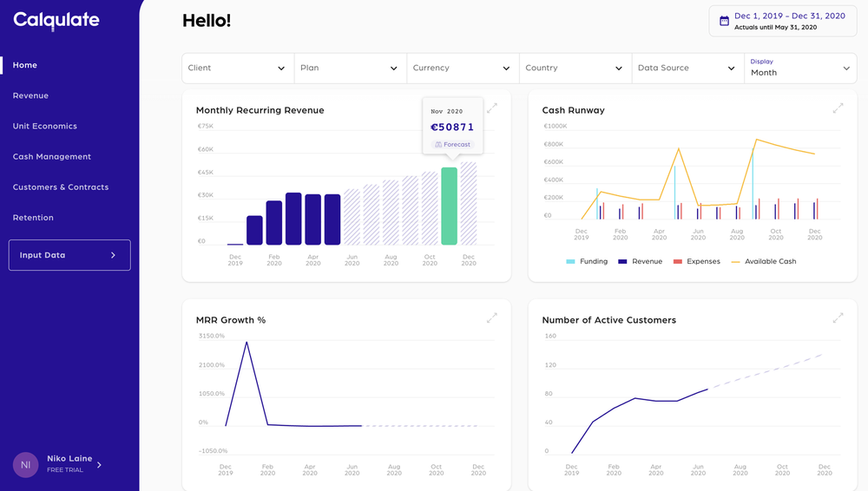
Task: Click the green Nov 2020 revenue bar
Action: pyautogui.click(x=449, y=206)
